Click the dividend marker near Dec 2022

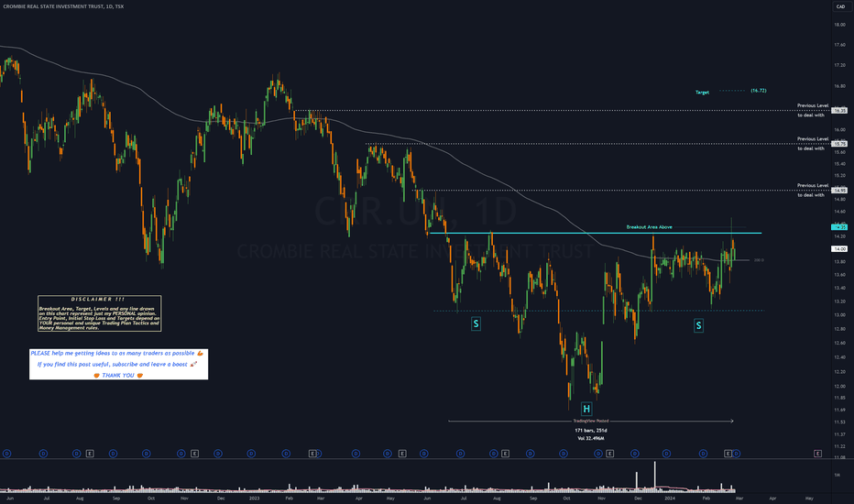point(218,454)
